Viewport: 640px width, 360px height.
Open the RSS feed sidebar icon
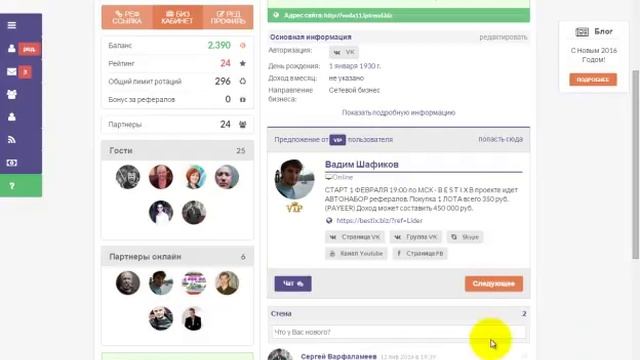pos(12,140)
